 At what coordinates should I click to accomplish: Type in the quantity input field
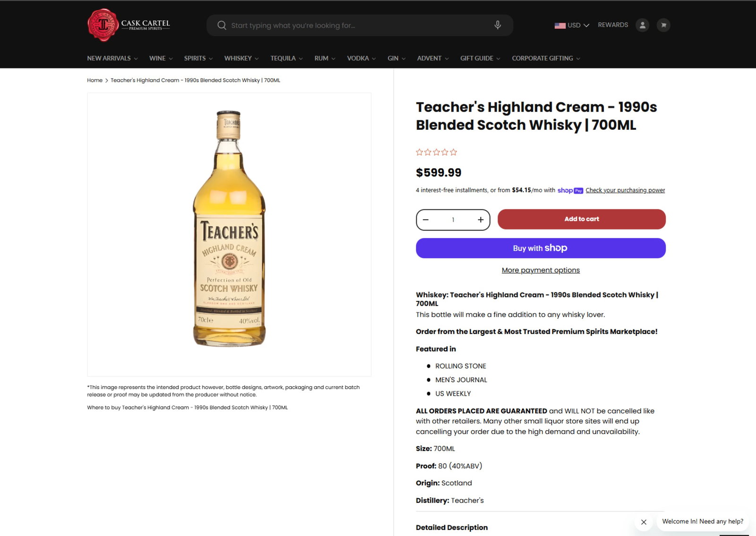point(453,220)
